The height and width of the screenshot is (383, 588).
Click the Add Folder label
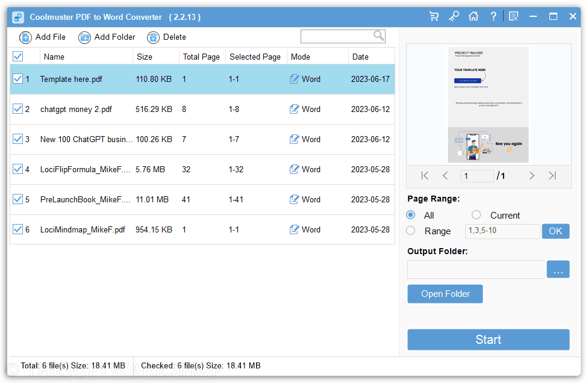pos(114,37)
